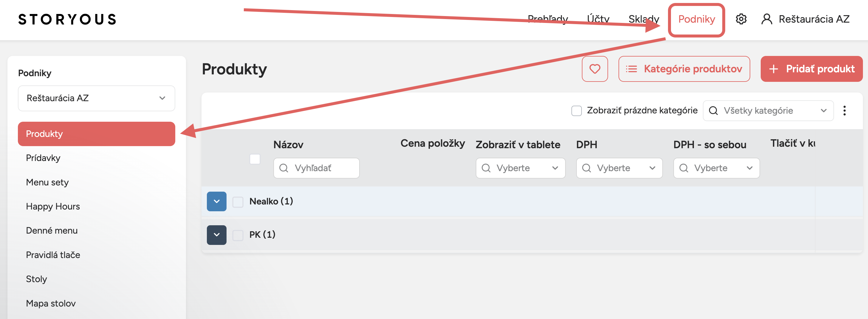Tick the Nealko category checkbox
This screenshot has height=319, width=868.
click(238, 202)
